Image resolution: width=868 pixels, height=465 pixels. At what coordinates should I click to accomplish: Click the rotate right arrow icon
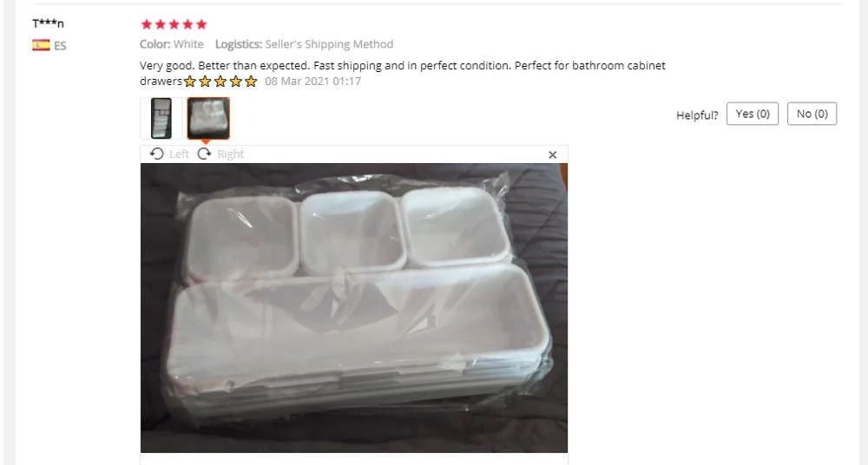204,154
